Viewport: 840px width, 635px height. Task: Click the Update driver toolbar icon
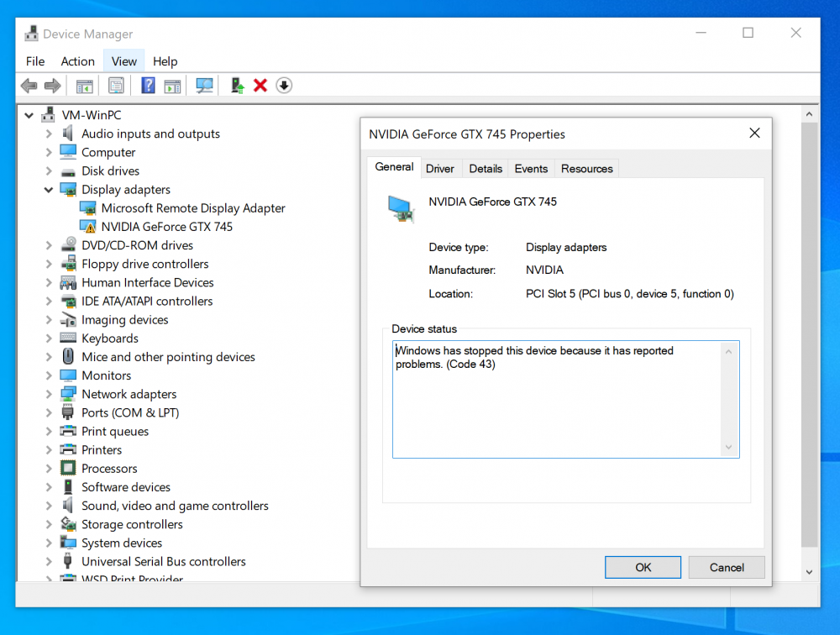pos(238,86)
